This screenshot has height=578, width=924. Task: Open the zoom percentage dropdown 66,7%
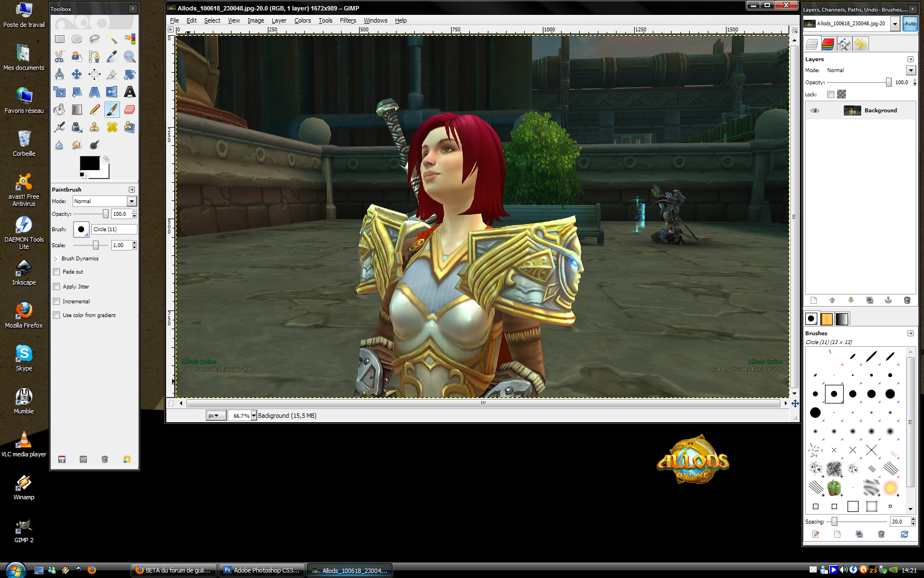pyautogui.click(x=254, y=416)
